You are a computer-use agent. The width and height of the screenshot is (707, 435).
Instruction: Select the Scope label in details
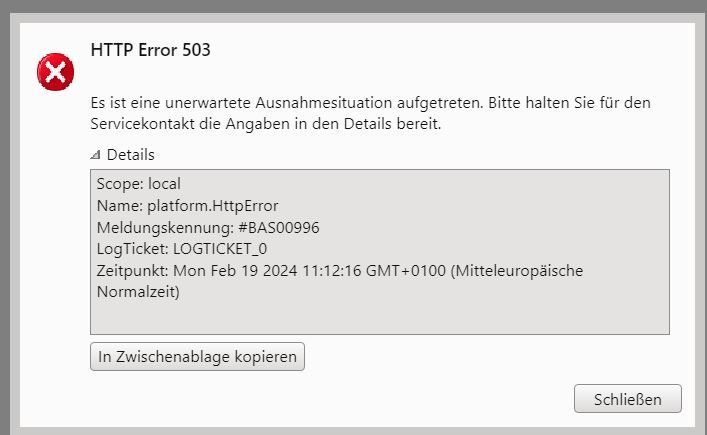[120, 184]
